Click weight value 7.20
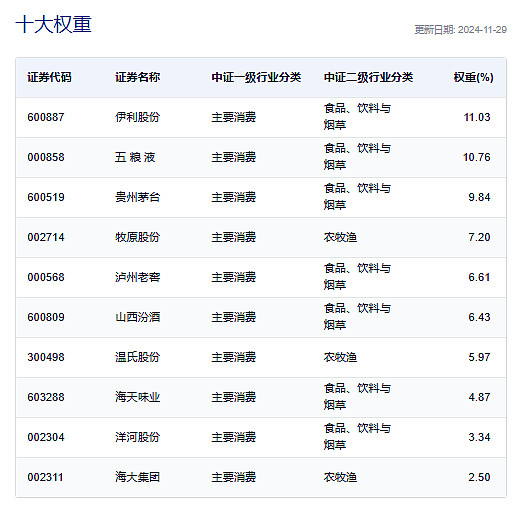The height and width of the screenshot is (510, 517). tap(479, 237)
